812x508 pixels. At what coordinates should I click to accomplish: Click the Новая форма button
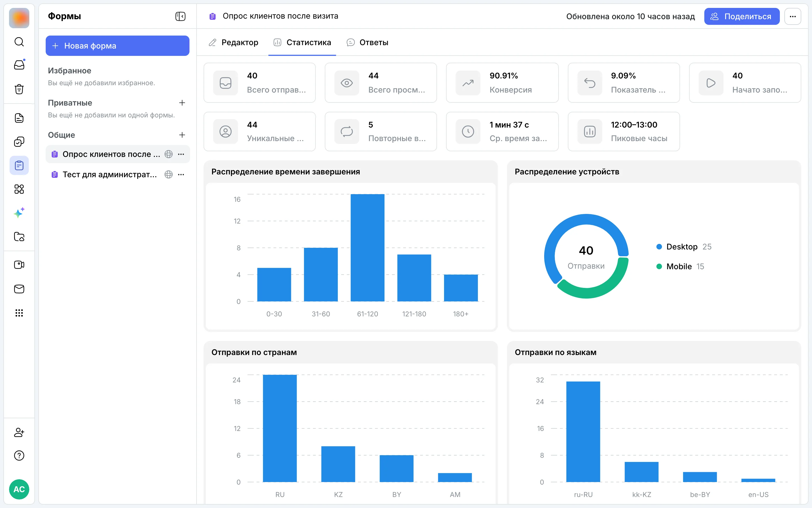click(x=118, y=46)
